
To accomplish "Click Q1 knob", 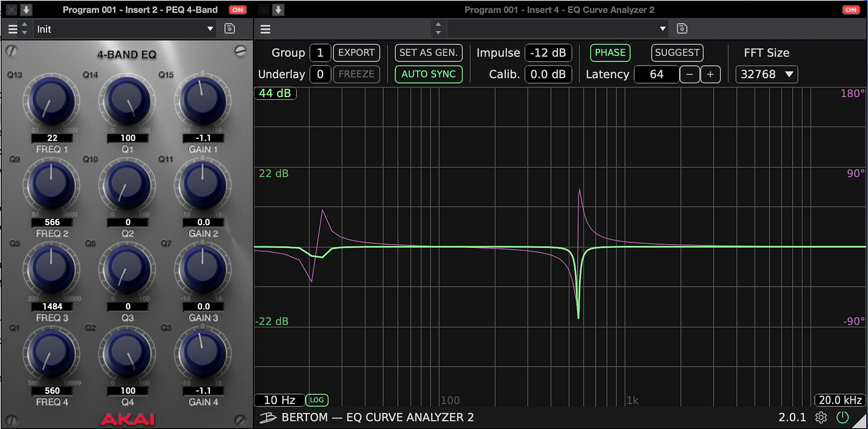I will [x=127, y=102].
